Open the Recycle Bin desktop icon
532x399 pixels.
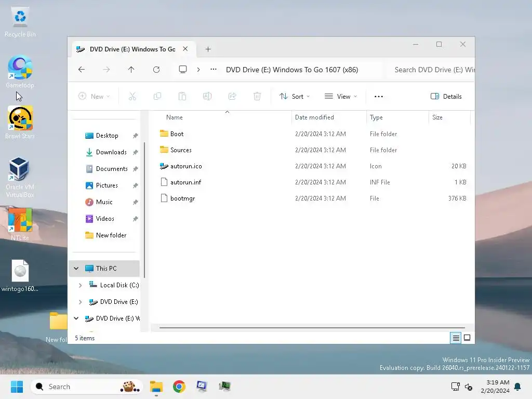click(20, 22)
